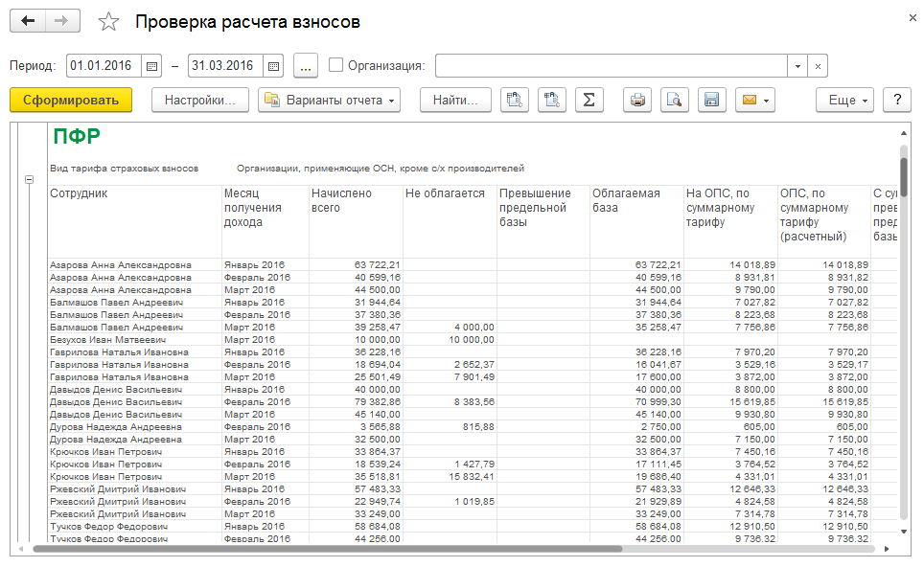Print the report using printer icon
924x567 pixels.
tap(638, 100)
